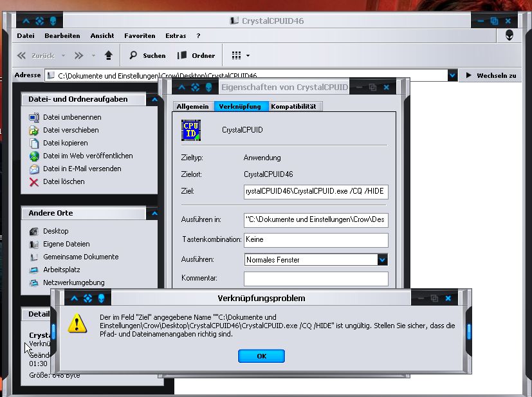Image resolution: width=532 pixels, height=397 pixels.
Task: Click the Ausführen in input field
Action: click(x=316, y=219)
